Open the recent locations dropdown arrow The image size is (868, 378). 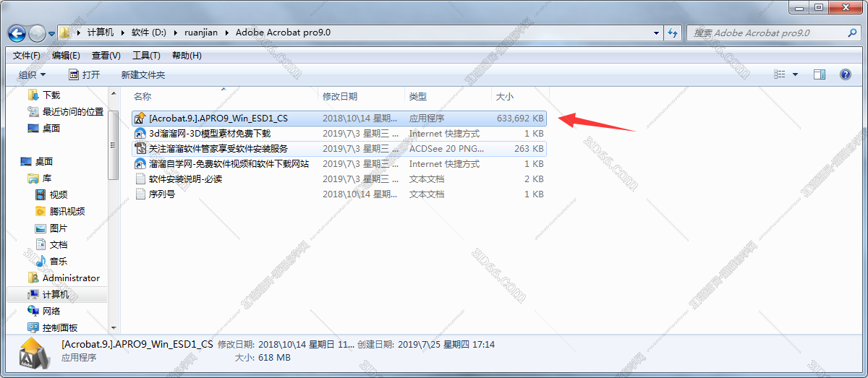click(52, 34)
